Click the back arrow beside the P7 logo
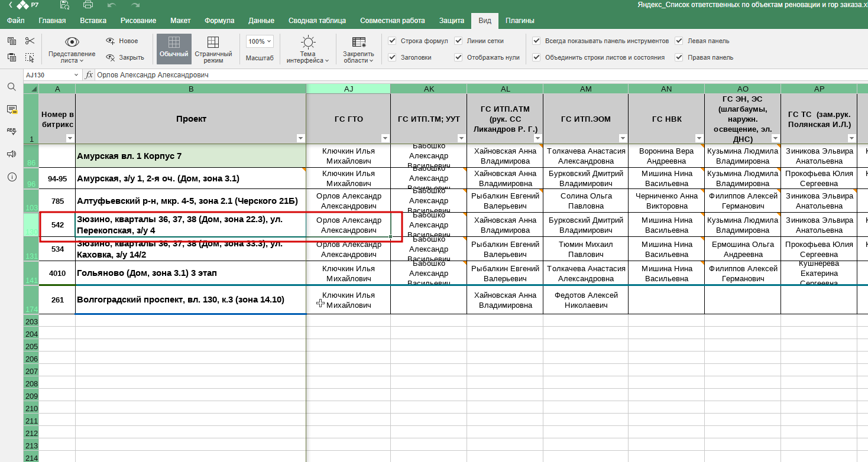868x462 pixels. 9,5
